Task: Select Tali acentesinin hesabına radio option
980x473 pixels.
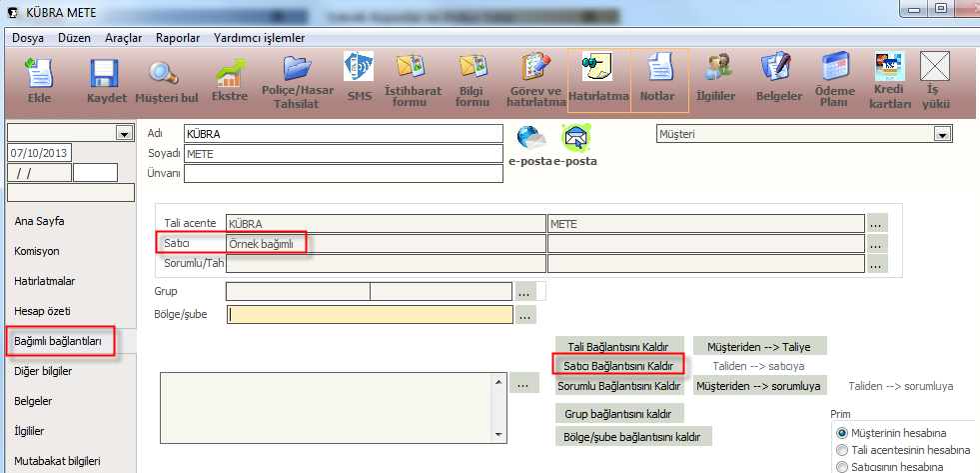Action: [x=841, y=450]
